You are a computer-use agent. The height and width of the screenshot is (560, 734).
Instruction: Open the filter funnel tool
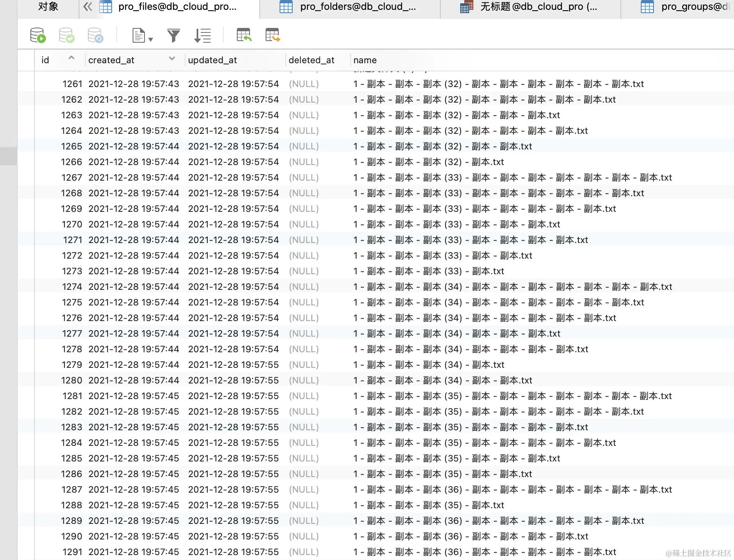(x=174, y=35)
